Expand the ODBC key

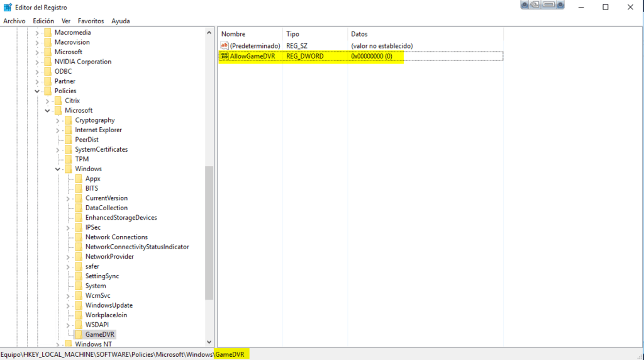[x=37, y=72]
